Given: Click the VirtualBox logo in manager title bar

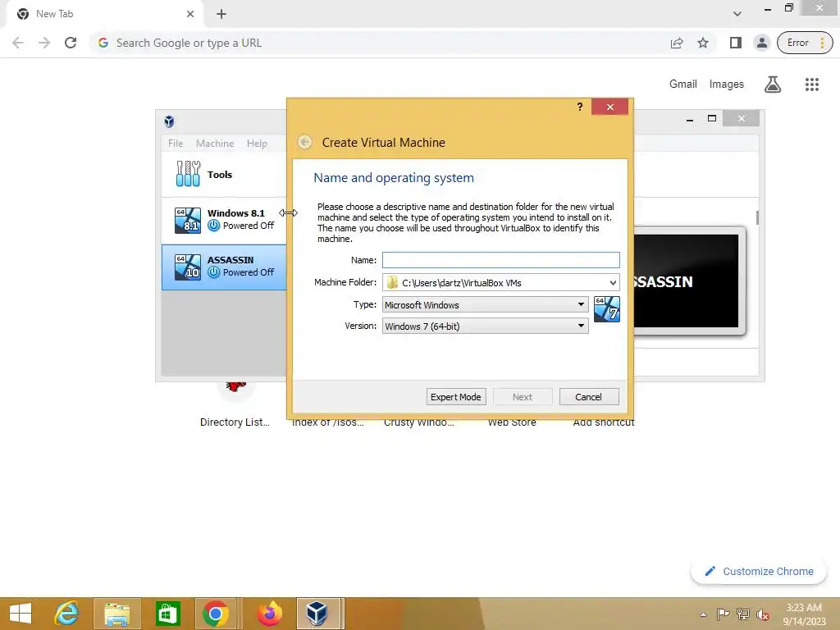Looking at the screenshot, I should click(169, 121).
